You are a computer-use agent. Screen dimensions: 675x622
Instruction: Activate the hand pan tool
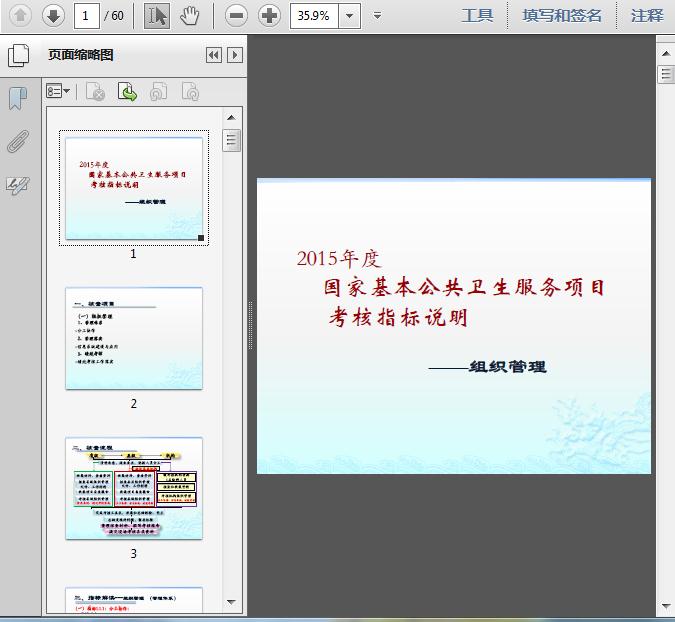coord(189,16)
